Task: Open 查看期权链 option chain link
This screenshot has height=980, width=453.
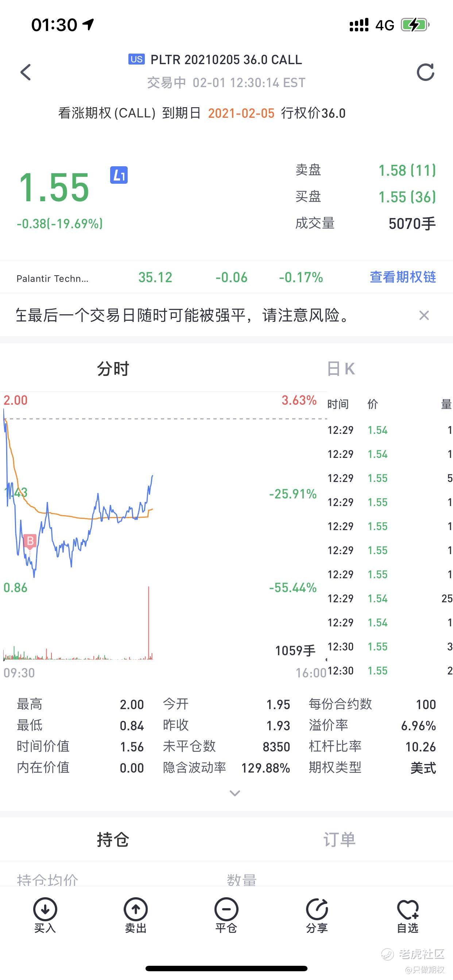Action: [x=402, y=277]
